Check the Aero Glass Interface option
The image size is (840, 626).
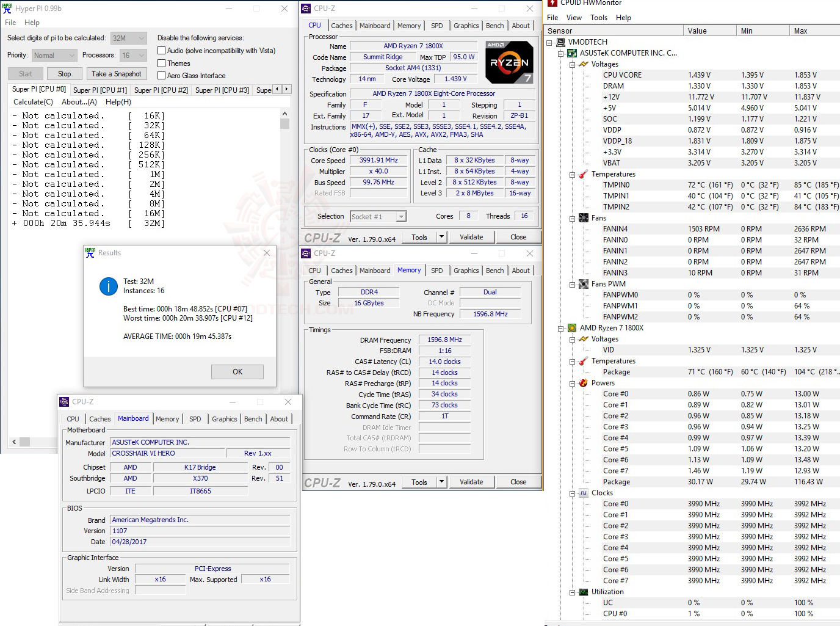click(x=162, y=75)
